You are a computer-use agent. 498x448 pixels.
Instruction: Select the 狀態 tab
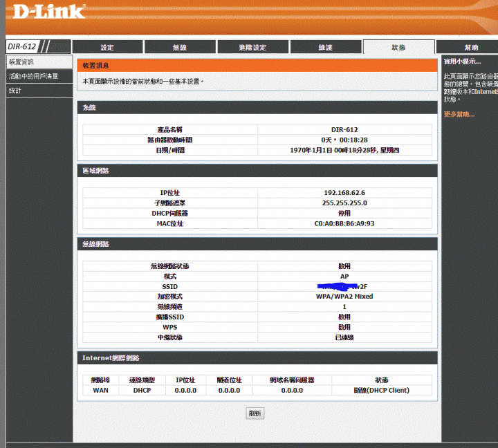pos(398,47)
